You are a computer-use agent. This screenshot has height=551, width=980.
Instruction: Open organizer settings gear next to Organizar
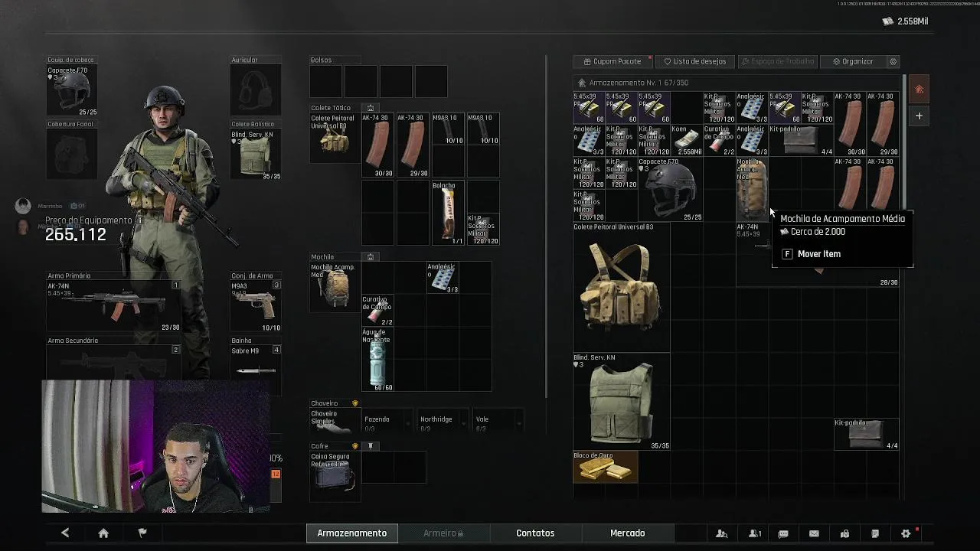pos(893,61)
